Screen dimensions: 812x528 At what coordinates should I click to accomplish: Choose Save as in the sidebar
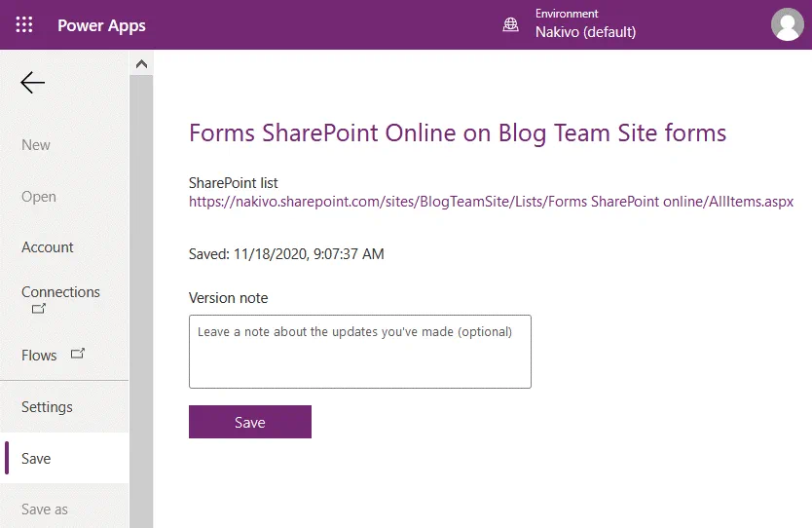[45, 509]
